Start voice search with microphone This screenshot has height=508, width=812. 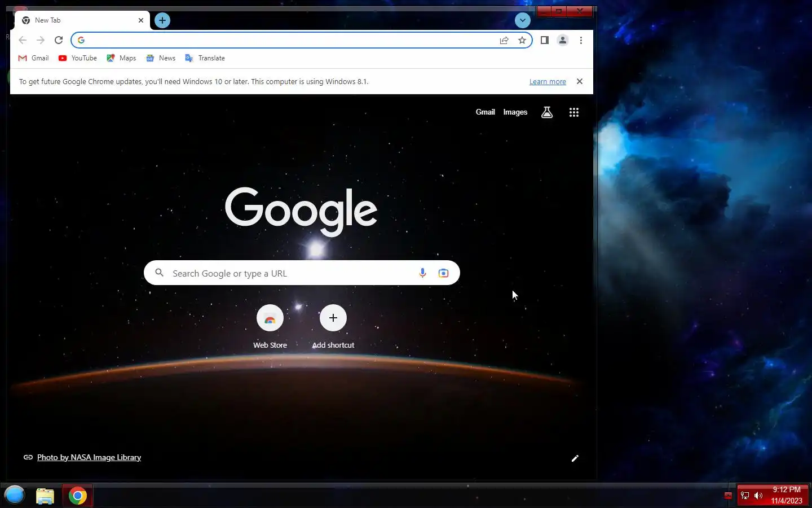pyautogui.click(x=422, y=273)
